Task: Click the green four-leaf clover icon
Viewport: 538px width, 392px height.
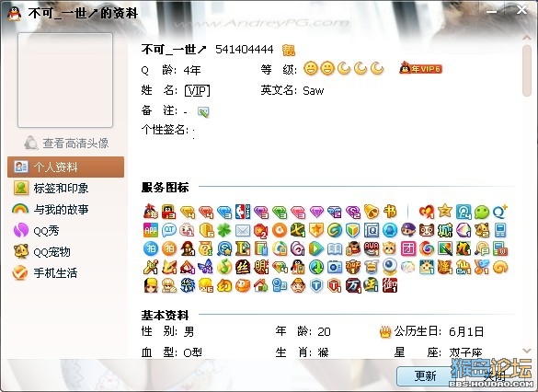Action: (x=224, y=230)
